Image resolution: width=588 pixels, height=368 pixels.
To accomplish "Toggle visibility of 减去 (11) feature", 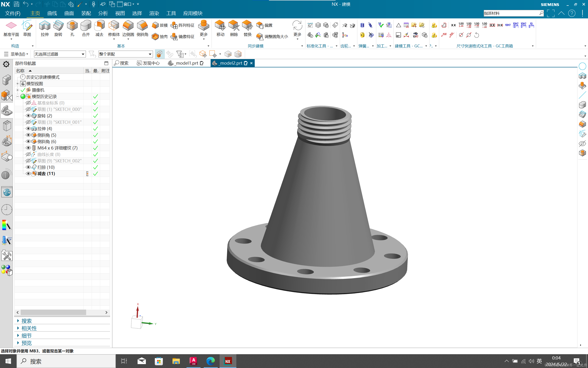I will point(28,173).
